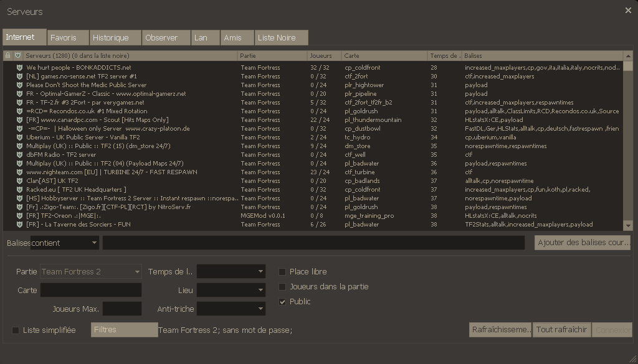Click the shield icon beside La Taverne des Sorciers
The width and height of the screenshot is (638, 364).
click(17, 224)
